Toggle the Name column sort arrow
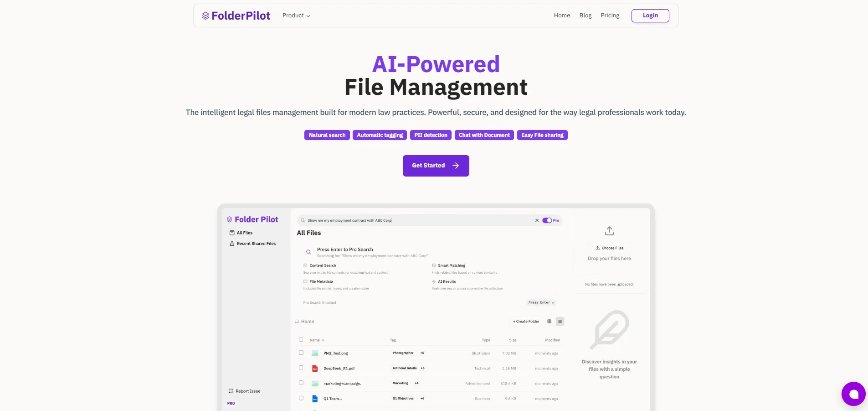 tap(323, 340)
